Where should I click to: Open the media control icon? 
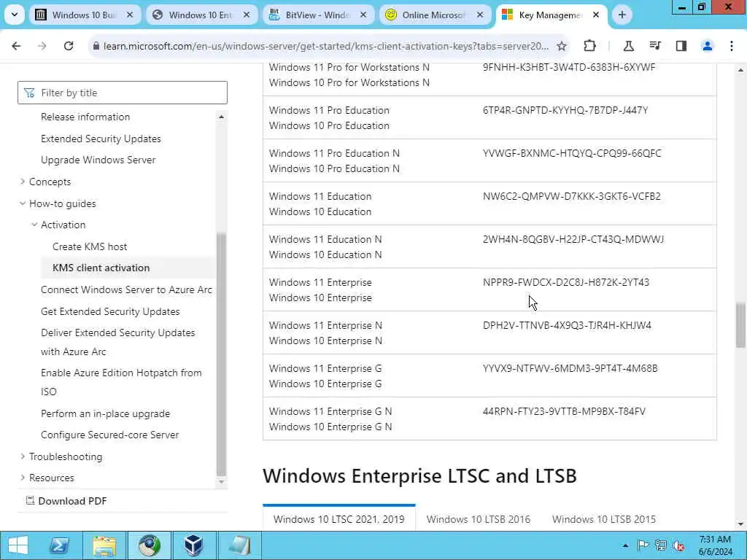click(655, 46)
